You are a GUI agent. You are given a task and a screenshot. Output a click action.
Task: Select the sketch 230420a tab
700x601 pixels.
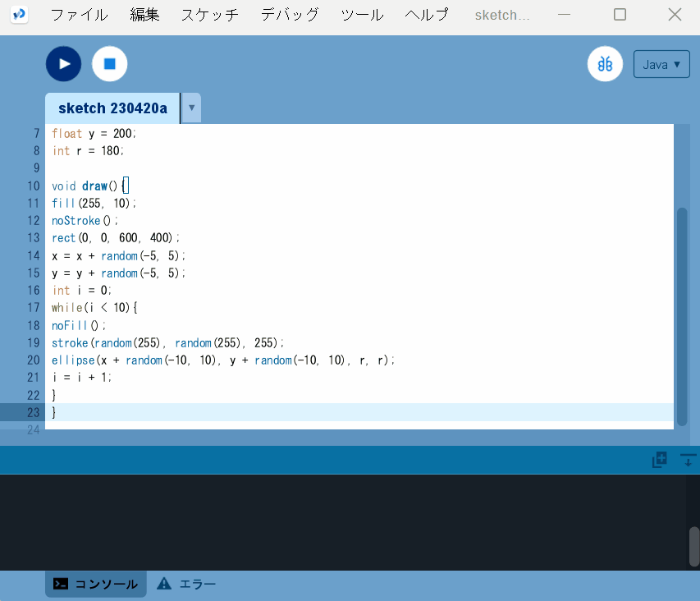[x=112, y=108]
